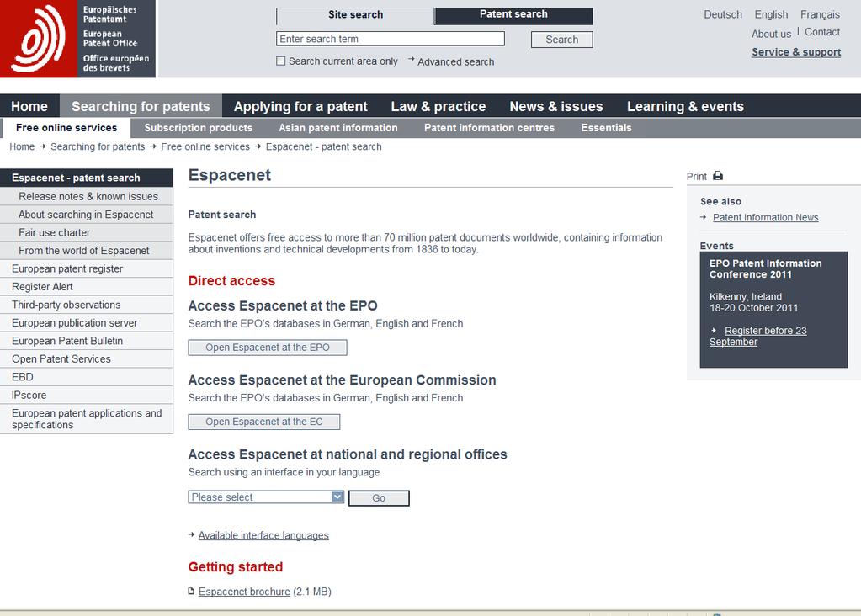Open the About us link

pyautogui.click(x=771, y=34)
